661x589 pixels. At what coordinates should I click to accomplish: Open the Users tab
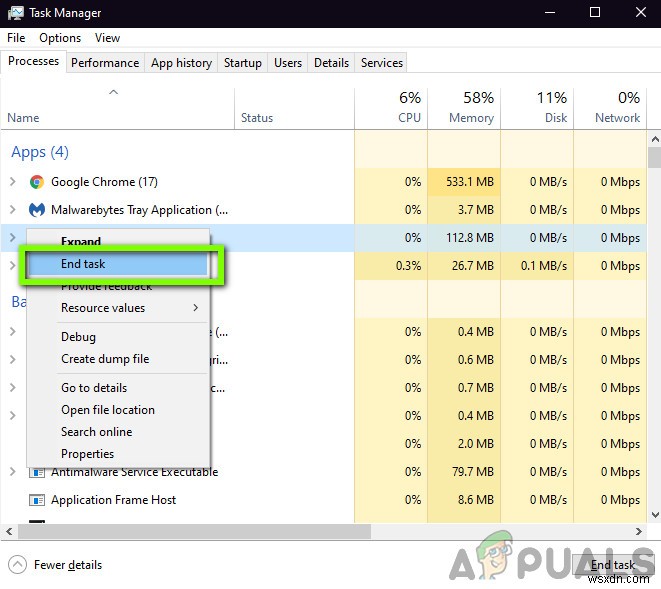[x=288, y=63]
